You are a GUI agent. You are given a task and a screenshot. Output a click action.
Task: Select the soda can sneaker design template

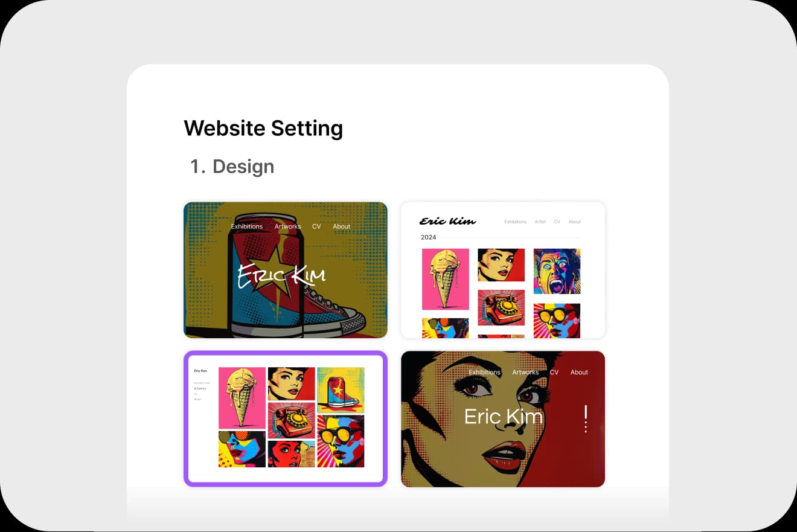(285, 270)
